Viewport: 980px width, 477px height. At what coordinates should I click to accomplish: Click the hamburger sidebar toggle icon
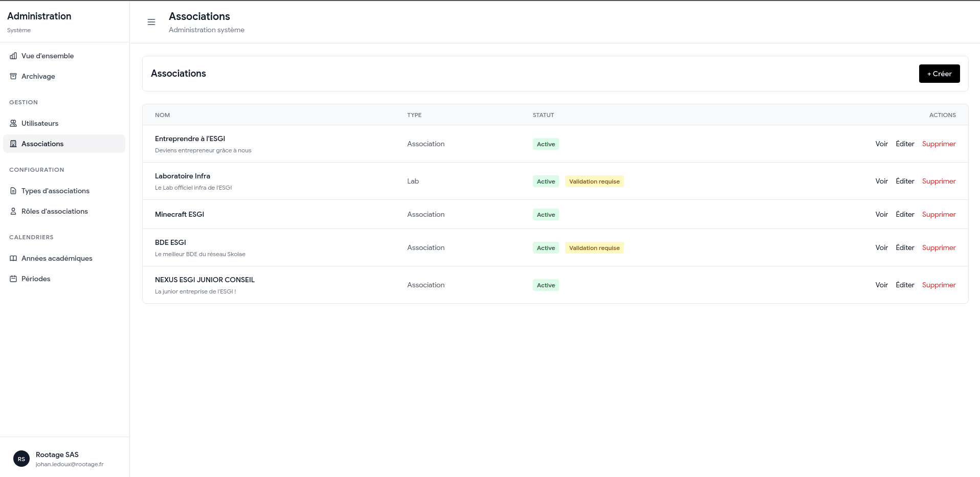[x=151, y=22]
